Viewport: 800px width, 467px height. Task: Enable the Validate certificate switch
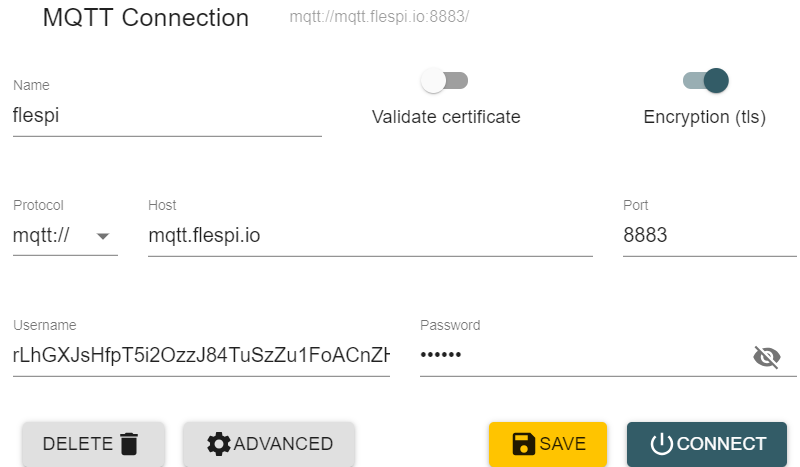pyautogui.click(x=445, y=81)
